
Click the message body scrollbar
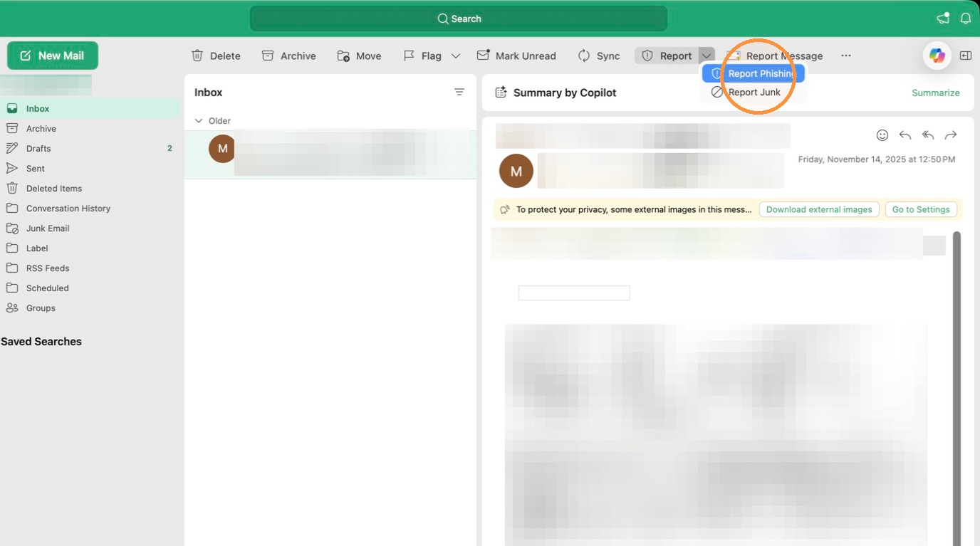[956, 388]
